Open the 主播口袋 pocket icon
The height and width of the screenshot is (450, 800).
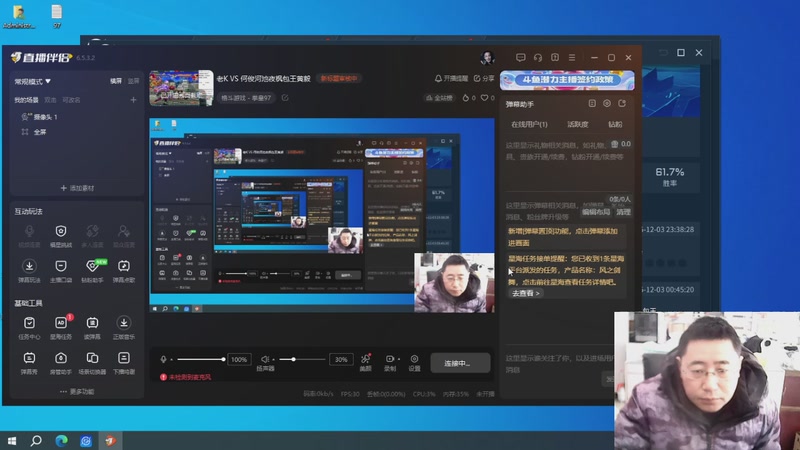click(61, 266)
